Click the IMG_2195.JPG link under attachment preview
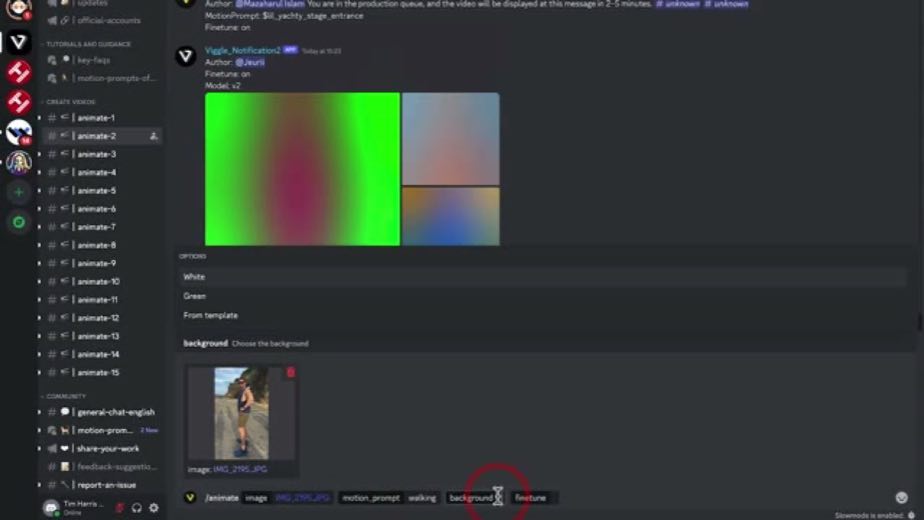Image resolution: width=924 pixels, height=520 pixels. [x=240, y=469]
